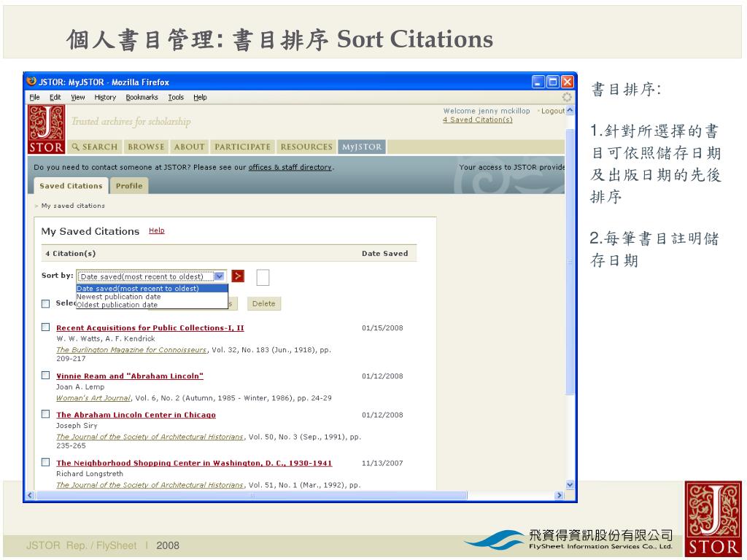
Task: Click the Firefox icon in the title bar
Action: point(32,82)
